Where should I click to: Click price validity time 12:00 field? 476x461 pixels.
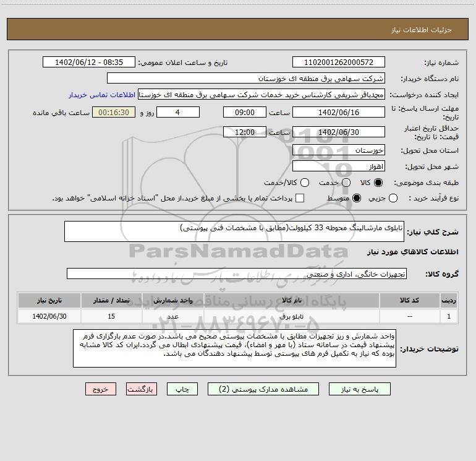[245, 132]
